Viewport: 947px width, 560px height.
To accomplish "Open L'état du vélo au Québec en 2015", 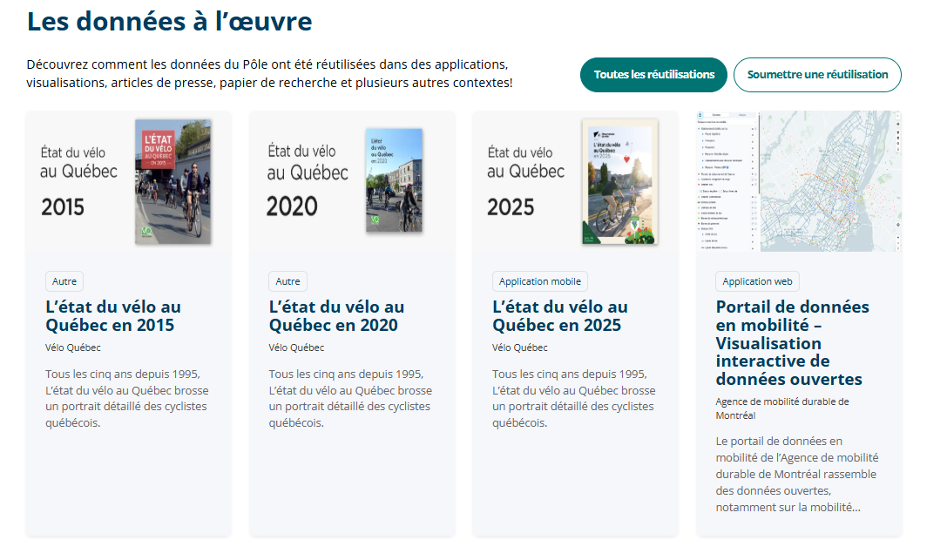I will [x=113, y=316].
